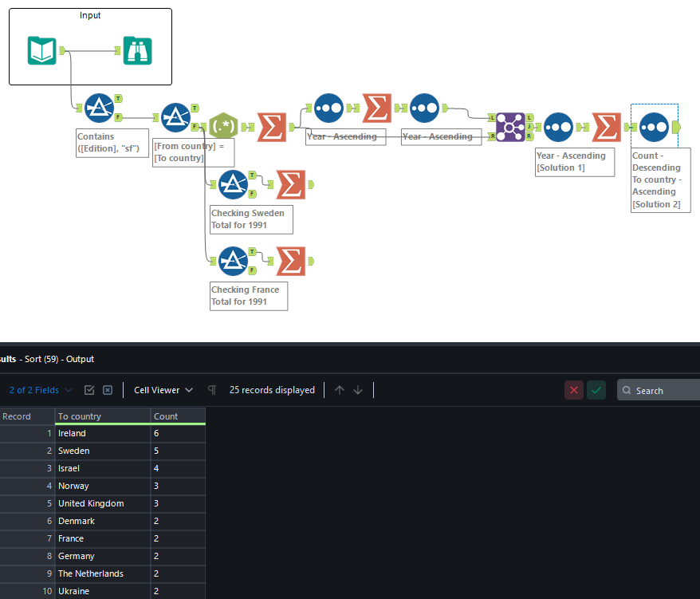Viewport: 700px width, 599px height.
Task: Click the Checking France Total for 1991 annotation
Action: [x=249, y=296]
